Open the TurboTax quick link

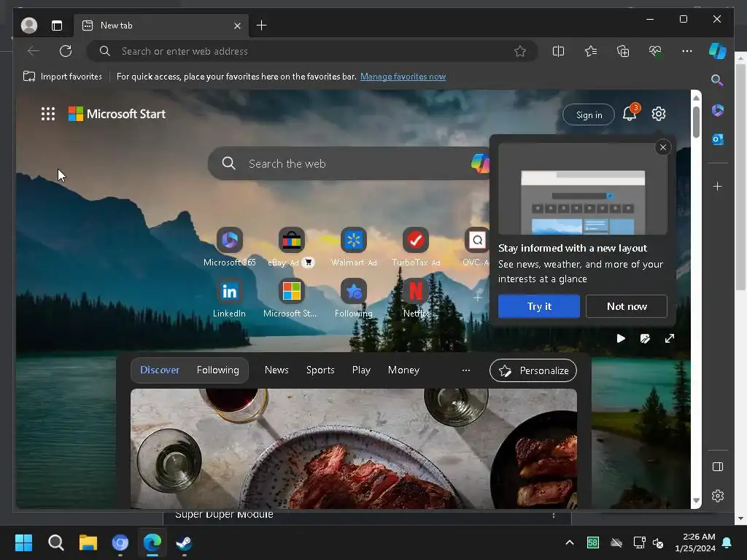415,246
